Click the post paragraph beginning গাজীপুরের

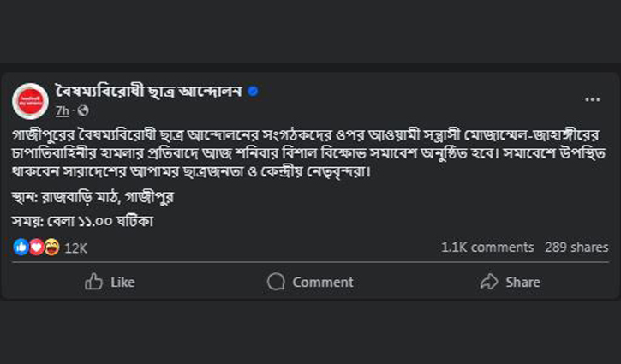(309, 153)
